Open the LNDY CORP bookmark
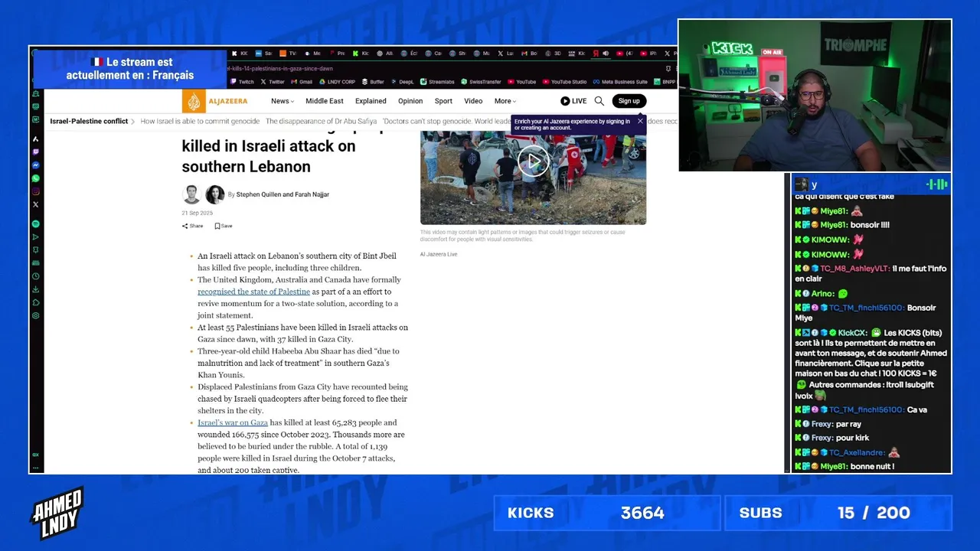This screenshot has height=551, width=980. click(x=337, y=81)
